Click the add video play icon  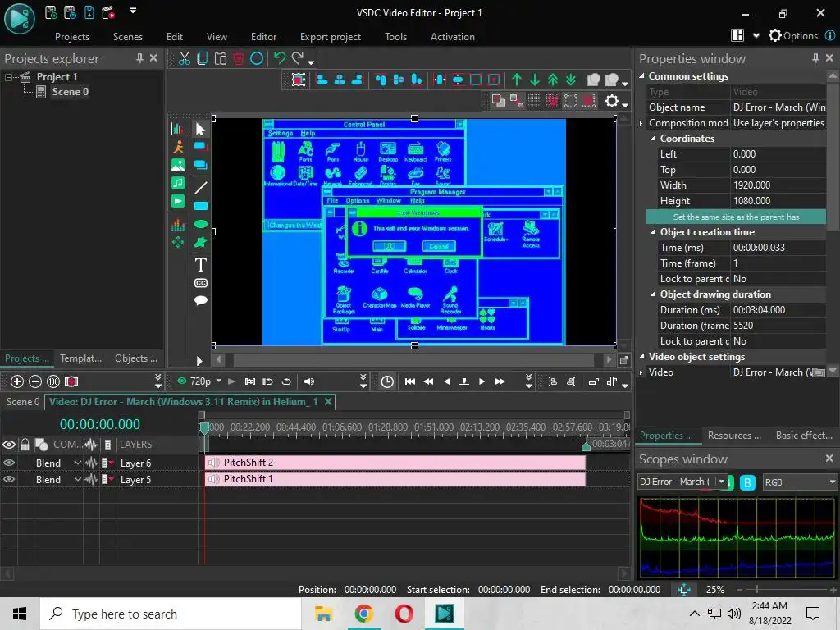[x=178, y=202]
